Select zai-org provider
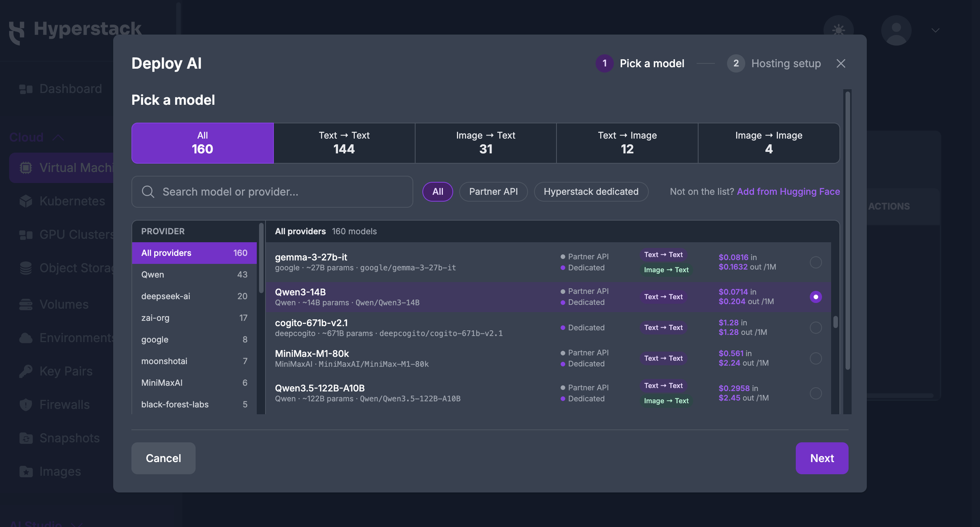 [x=194, y=318]
